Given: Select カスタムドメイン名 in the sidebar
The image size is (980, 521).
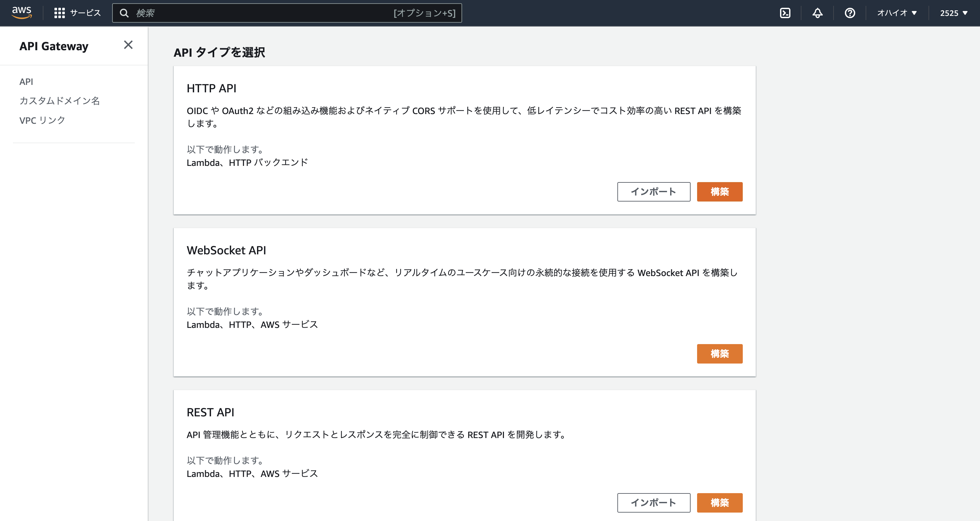Looking at the screenshot, I should [x=59, y=101].
